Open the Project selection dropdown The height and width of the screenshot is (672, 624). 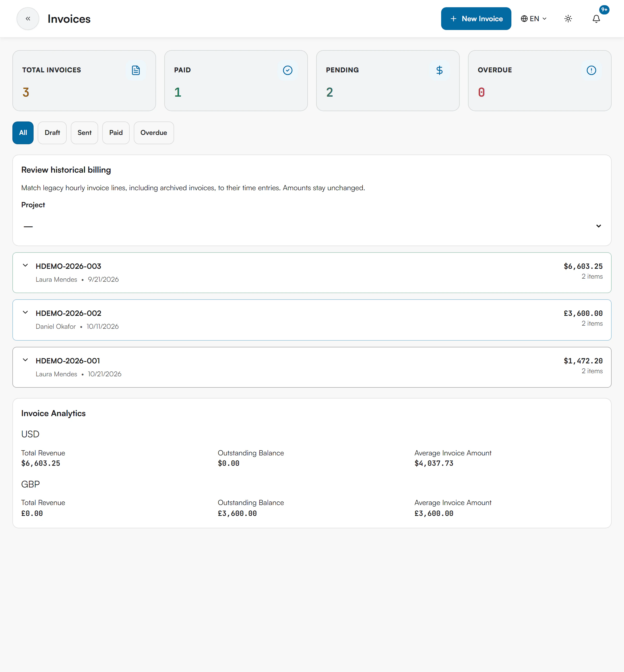tap(312, 226)
